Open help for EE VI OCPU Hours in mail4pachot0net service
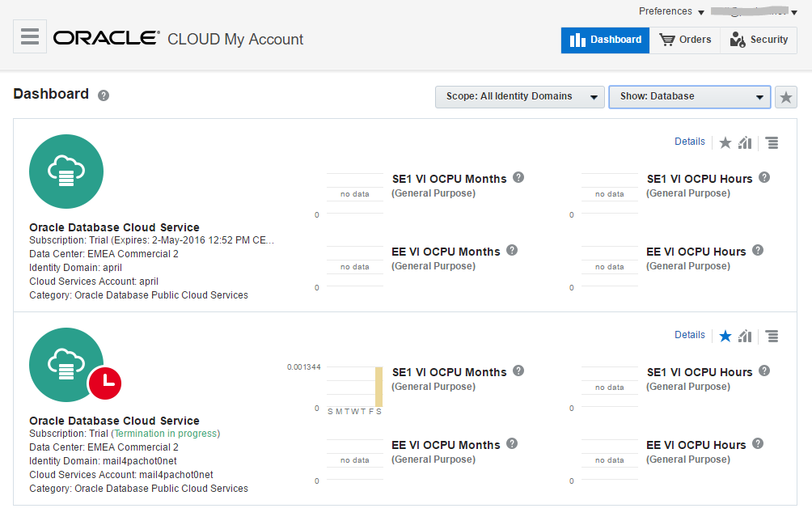This screenshot has height=521, width=812. [758, 443]
